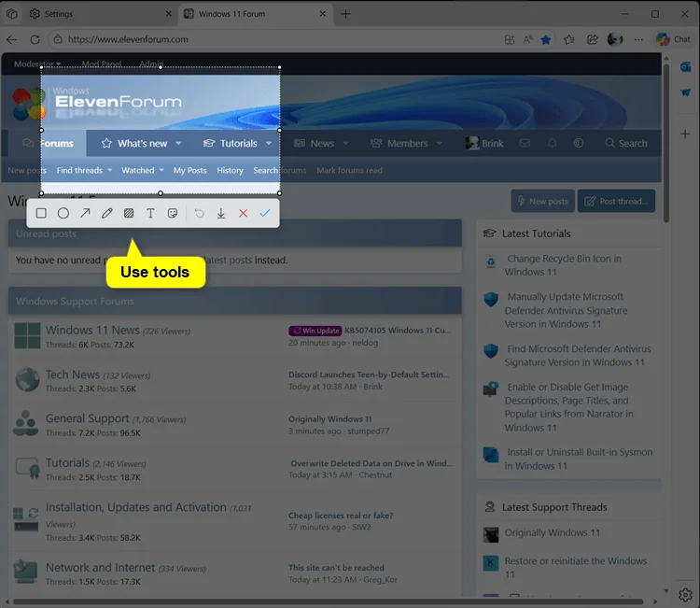Open Install or Uninstall Built-in Sysmon tutorial
The width and height of the screenshot is (700, 608).
(x=579, y=459)
